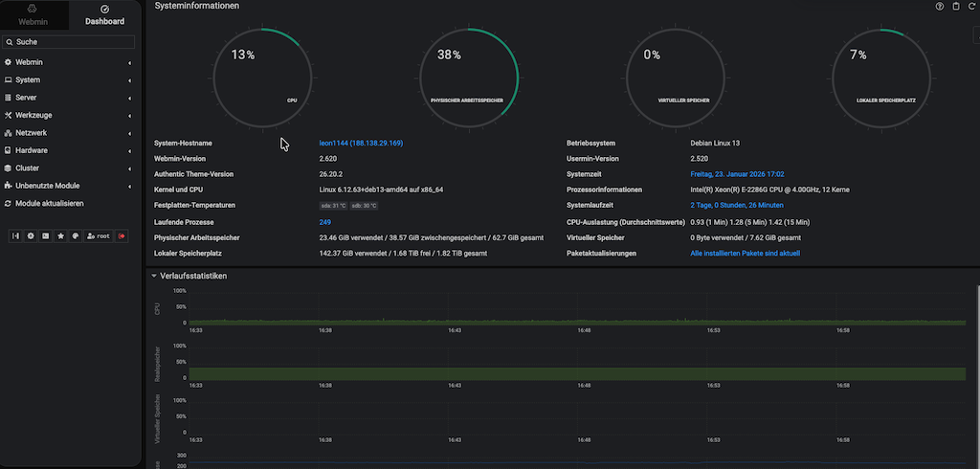Viewport: 980px width, 469px height.
Task: Select Module aktualisieren in the sidebar
Action: pos(49,204)
